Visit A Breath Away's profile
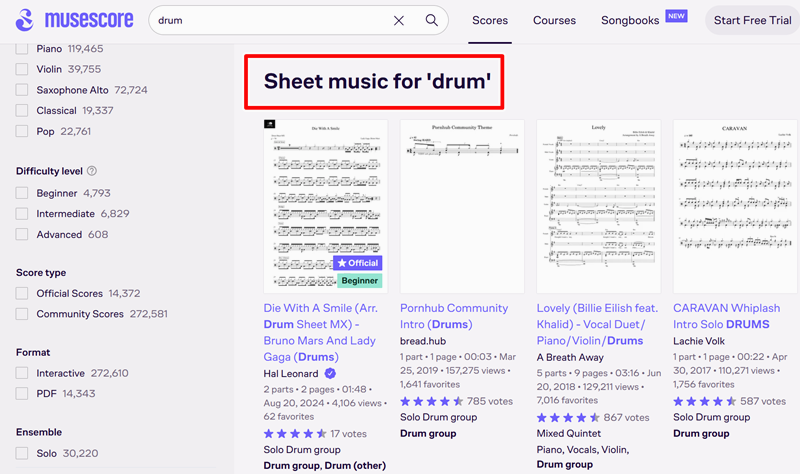The image size is (800, 474). [x=570, y=357]
